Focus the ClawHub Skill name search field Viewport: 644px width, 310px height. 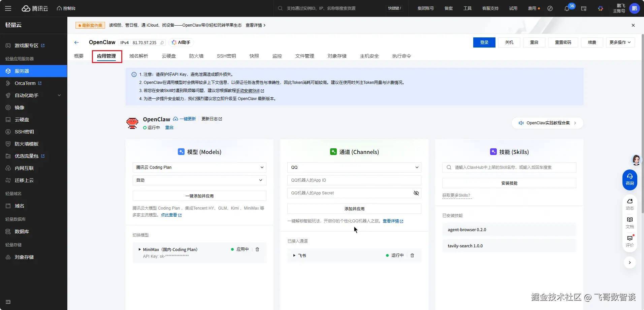point(509,167)
